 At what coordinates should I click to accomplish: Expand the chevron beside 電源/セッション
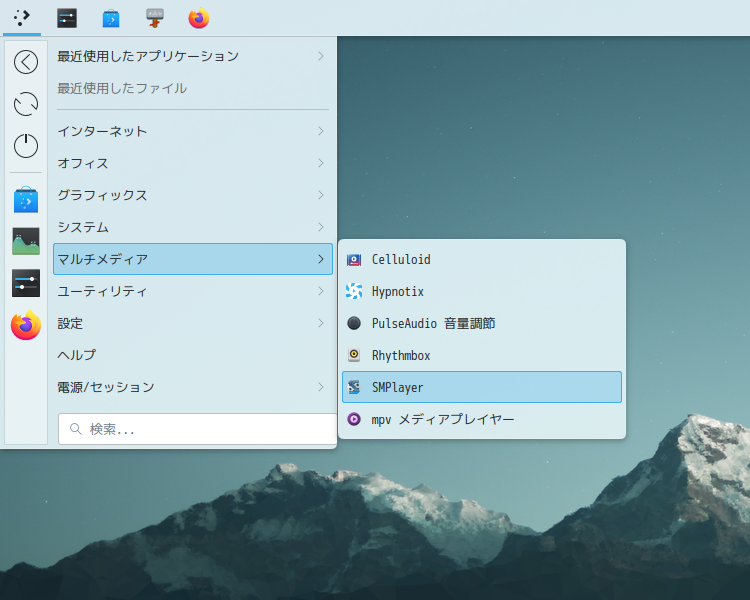coord(321,387)
